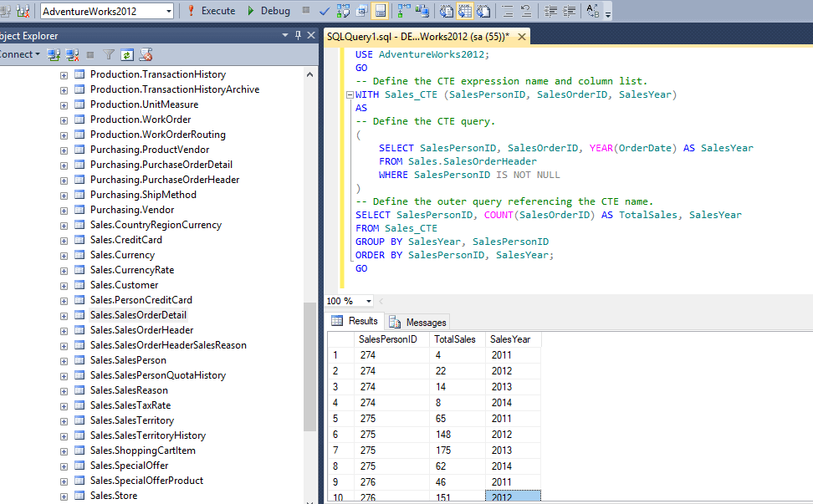The width and height of the screenshot is (813, 504).
Task: Switch to the Messages tab
Action: tap(424, 321)
